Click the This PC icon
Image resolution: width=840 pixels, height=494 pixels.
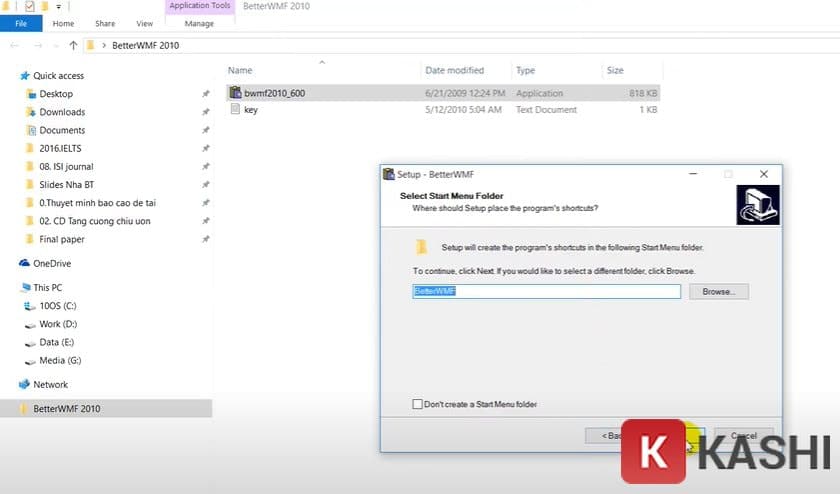pos(25,287)
